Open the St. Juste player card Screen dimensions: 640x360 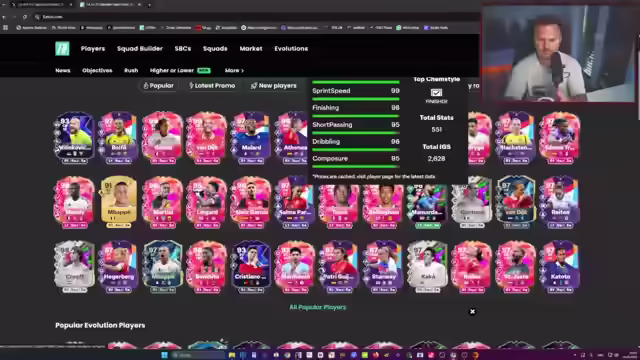[x=516, y=267]
